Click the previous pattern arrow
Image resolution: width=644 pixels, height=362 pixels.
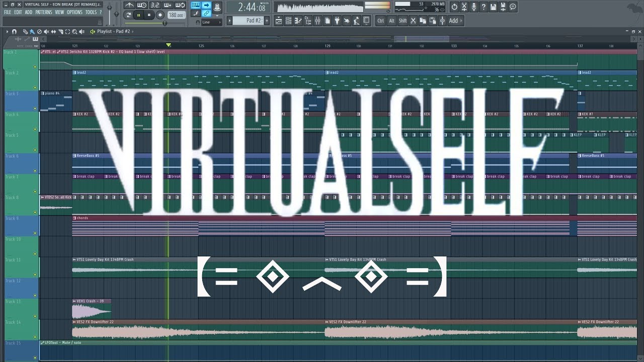pos(229,21)
